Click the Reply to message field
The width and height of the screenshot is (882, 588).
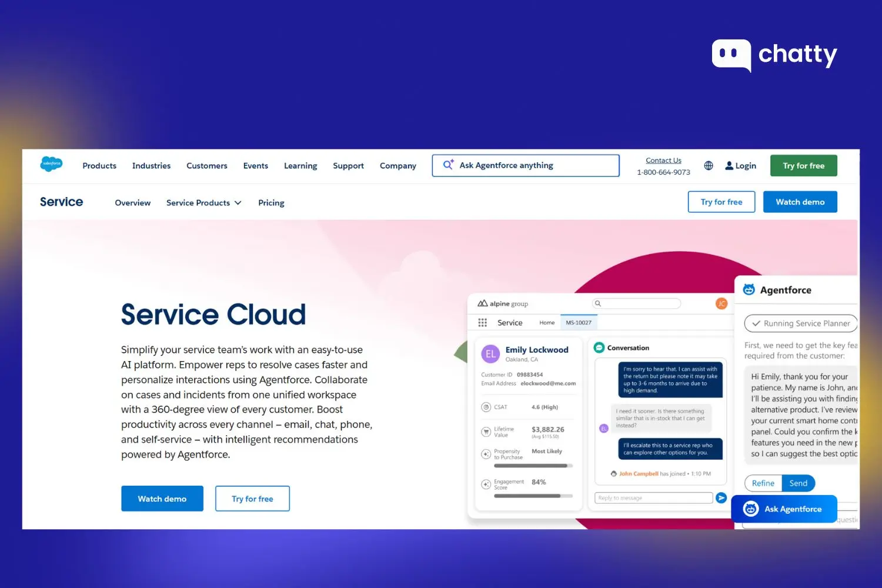coord(654,498)
